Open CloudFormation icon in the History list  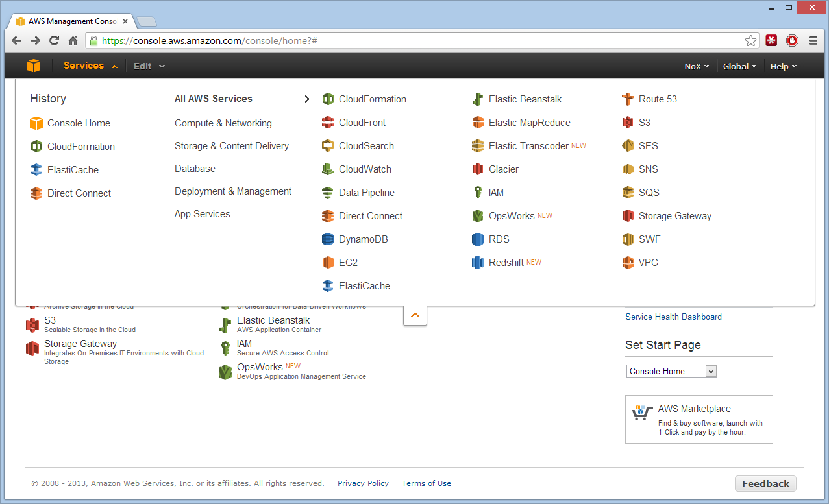tap(36, 147)
